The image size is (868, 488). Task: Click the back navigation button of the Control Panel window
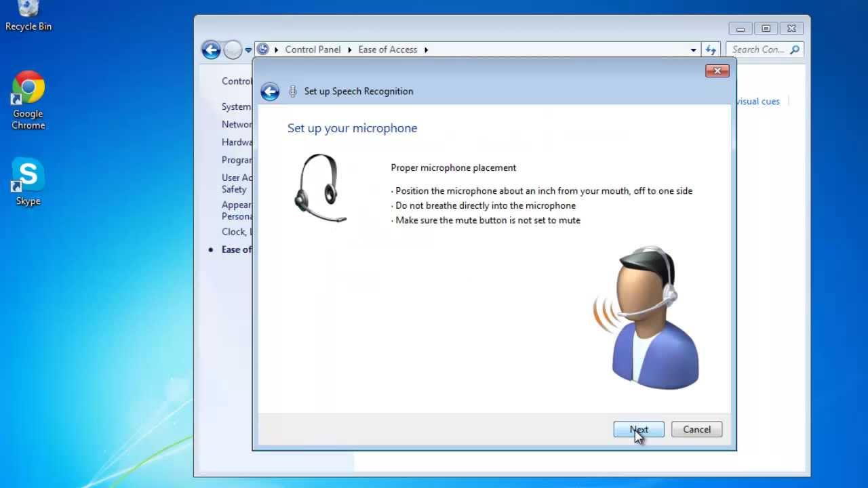pyautogui.click(x=211, y=49)
